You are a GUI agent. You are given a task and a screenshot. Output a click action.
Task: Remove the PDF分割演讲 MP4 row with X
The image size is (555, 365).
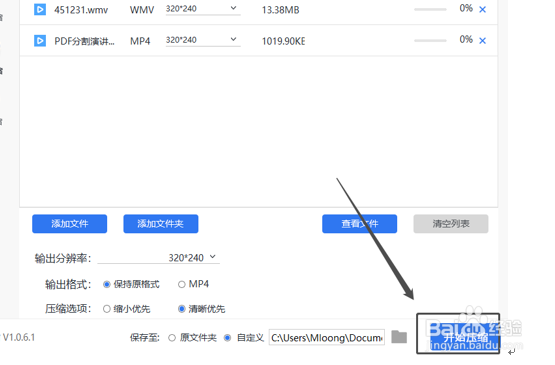(x=482, y=41)
